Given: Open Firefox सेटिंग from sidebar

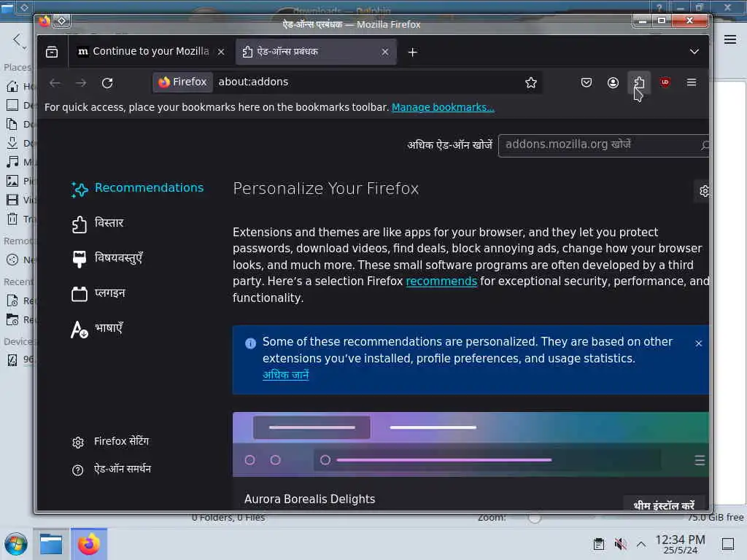Looking at the screenshot, I should (111, 441).
